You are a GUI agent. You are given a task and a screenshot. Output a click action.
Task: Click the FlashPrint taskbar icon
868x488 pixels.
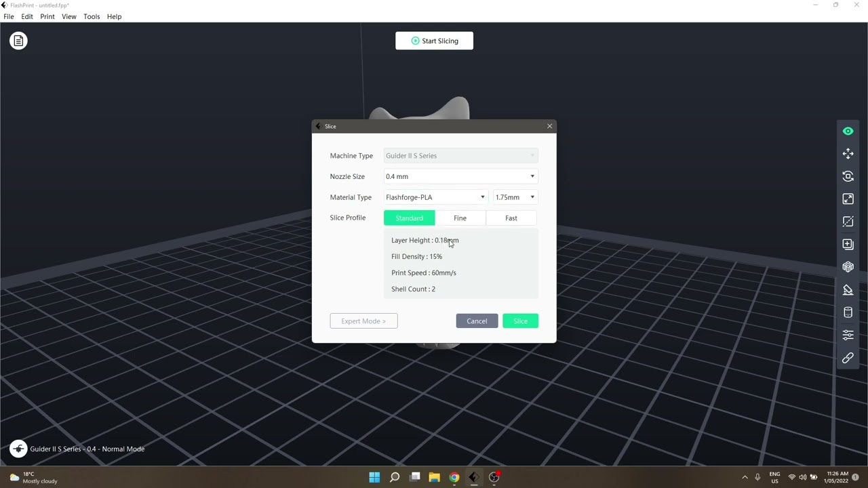point(474,477)
